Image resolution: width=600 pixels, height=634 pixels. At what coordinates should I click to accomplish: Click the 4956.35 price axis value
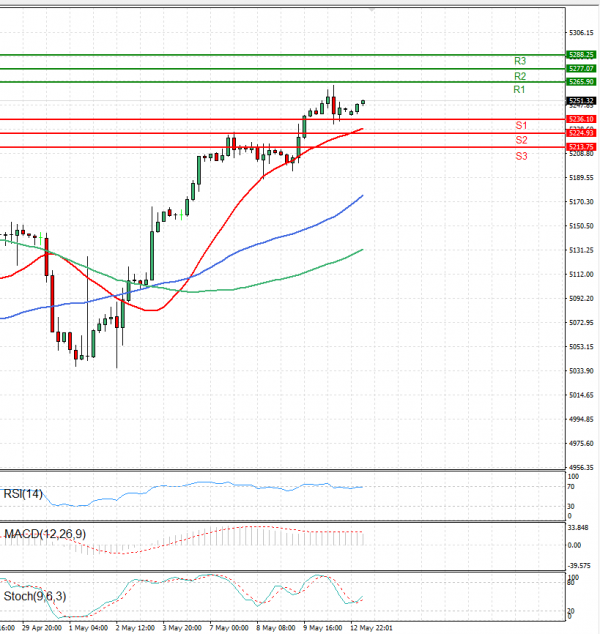(x=581, y=467)
